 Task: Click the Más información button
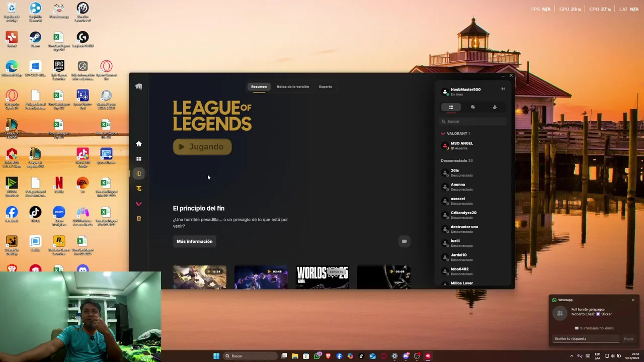click(195, 241)
